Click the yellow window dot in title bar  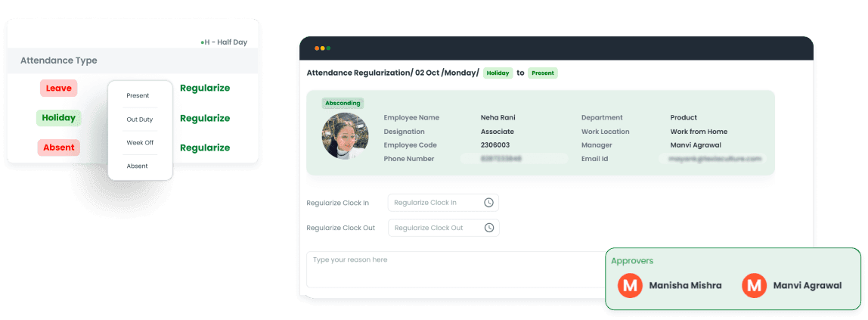pos(323,48)
